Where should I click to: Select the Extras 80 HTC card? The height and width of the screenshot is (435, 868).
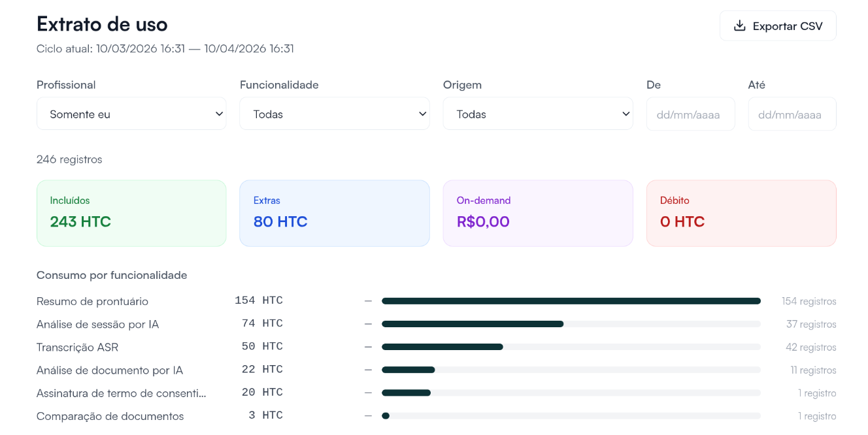tap(335, 214)
